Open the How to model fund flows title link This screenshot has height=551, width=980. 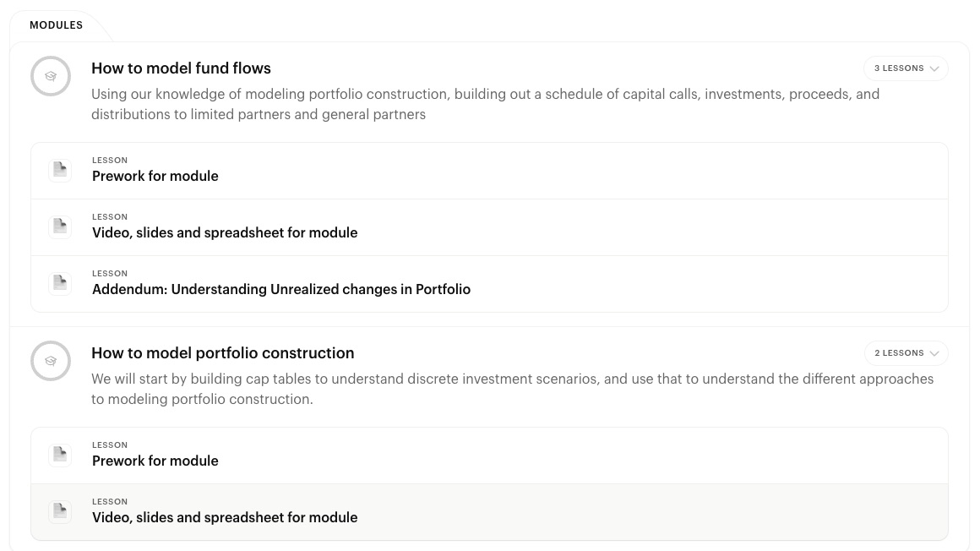181,68
